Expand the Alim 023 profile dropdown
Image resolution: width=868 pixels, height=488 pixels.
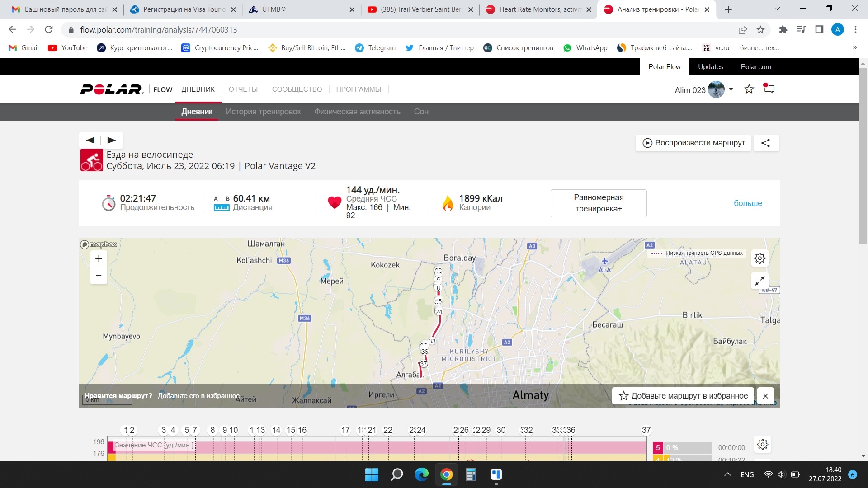tap(731, 89)
